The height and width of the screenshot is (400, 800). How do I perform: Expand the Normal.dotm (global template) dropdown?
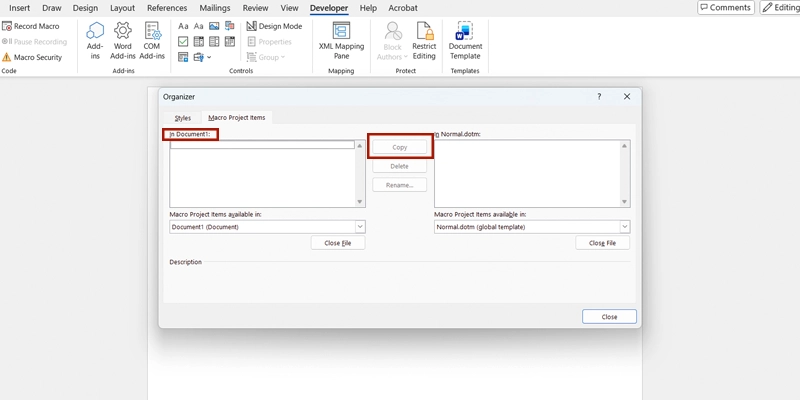click(624, 227)
